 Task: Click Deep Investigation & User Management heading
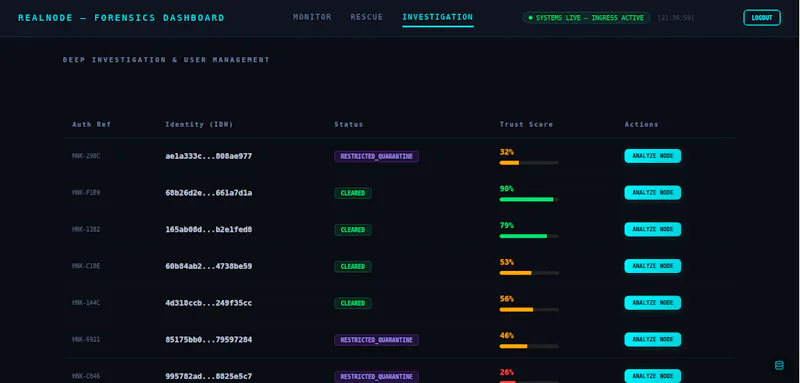[x=166, y=60]
